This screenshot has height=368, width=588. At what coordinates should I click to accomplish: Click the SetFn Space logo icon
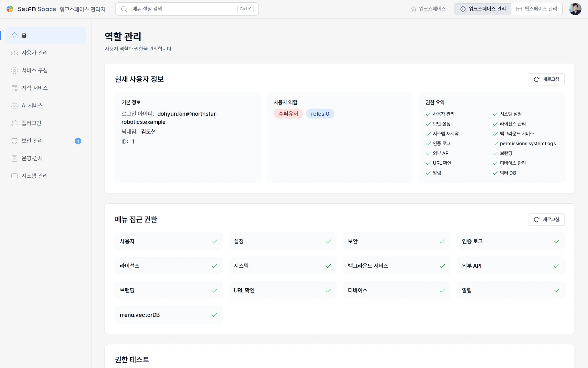tap(10, 9)
